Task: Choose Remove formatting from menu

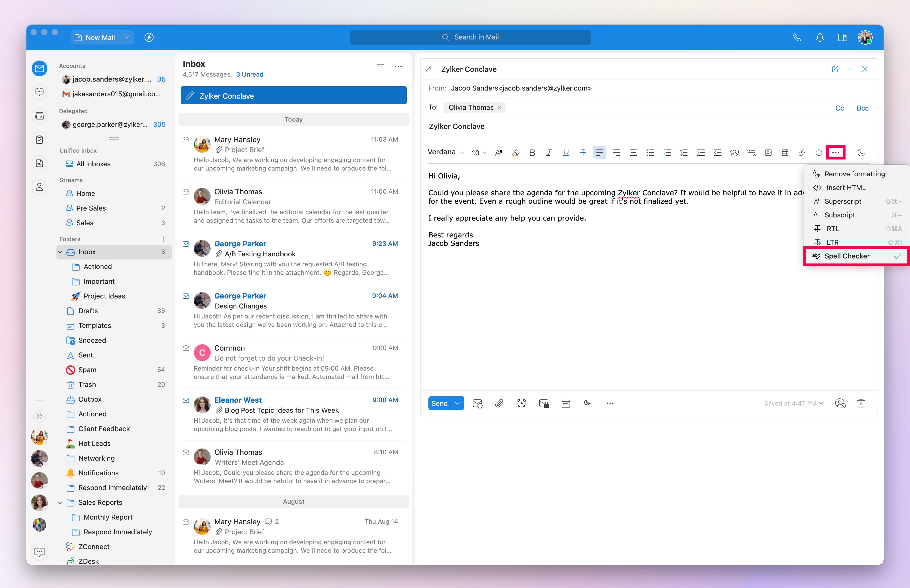Action: point(854,174)
